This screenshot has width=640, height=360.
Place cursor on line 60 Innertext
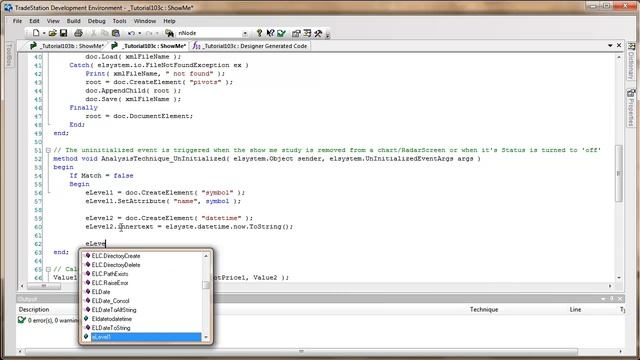136,227
